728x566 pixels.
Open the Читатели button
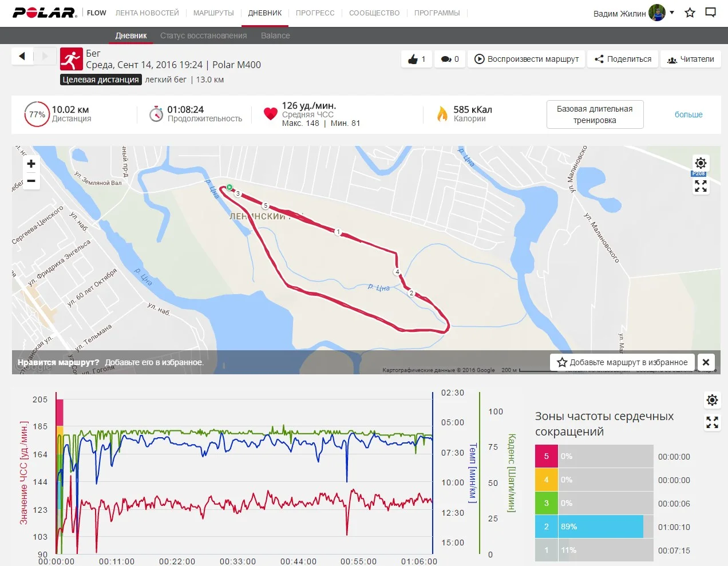coord(691,59)
